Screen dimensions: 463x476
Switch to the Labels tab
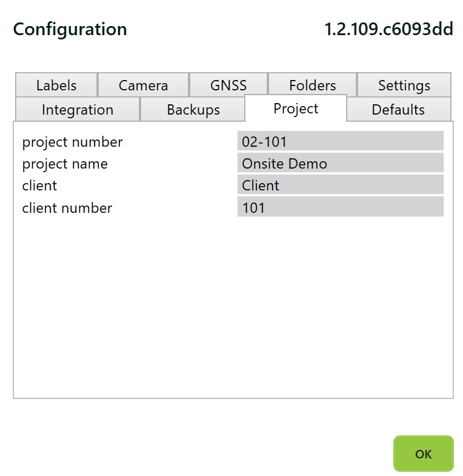pos(56,85)
